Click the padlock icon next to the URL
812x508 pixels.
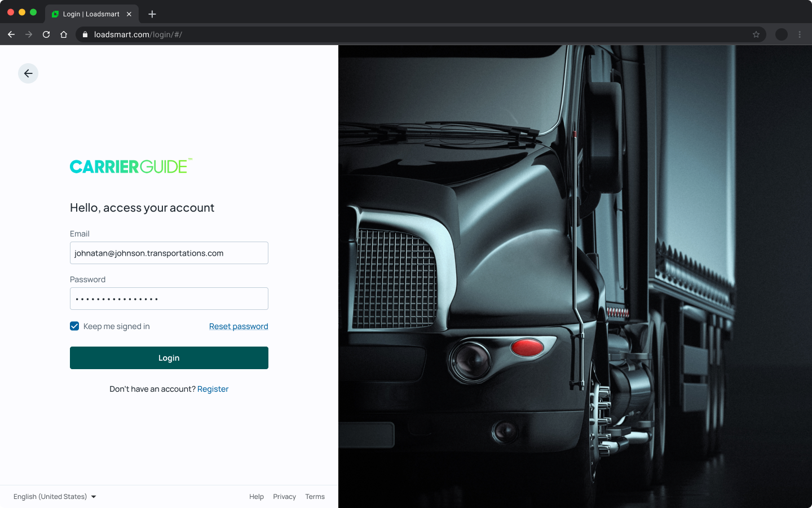(x=85, y=34)
